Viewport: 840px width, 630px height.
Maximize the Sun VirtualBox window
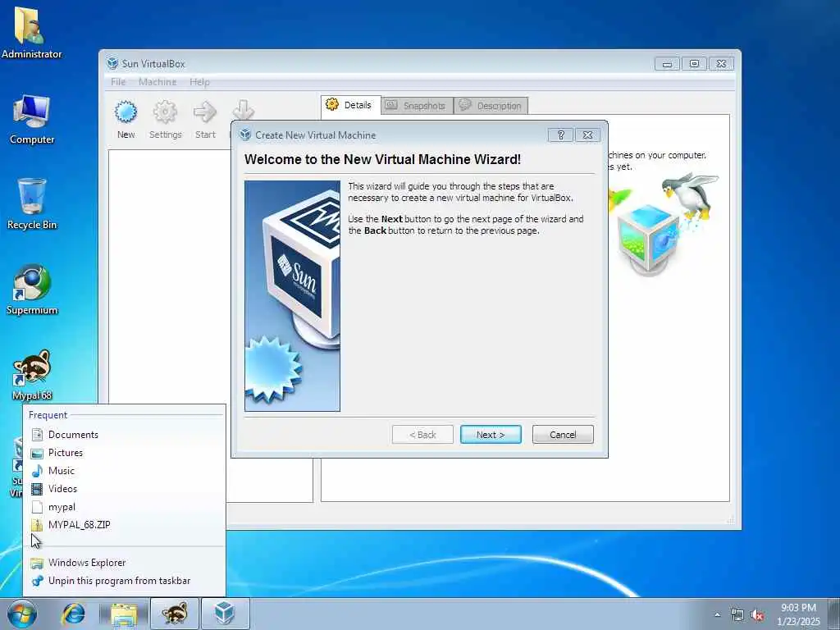point(694,64)
